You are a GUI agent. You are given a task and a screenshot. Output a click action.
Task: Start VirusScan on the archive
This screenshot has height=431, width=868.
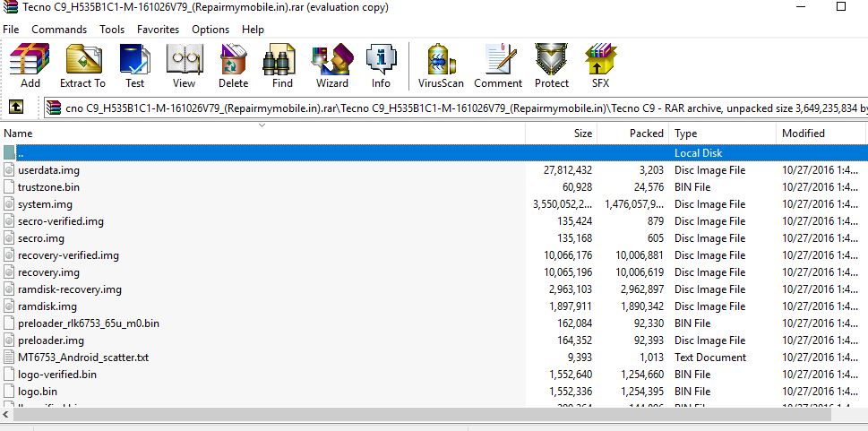pos(441,65)
